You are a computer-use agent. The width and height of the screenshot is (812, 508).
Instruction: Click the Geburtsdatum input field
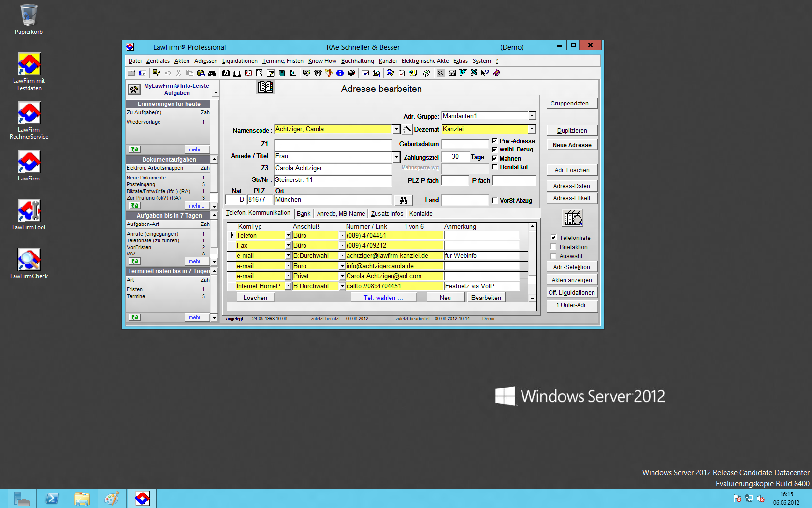coord(465,144)
